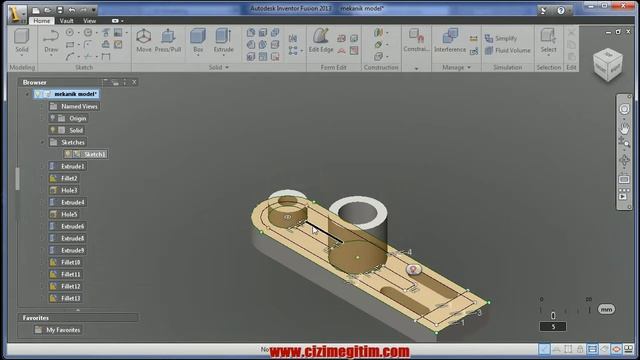Toggle visibility bulb of Solid folder

pyautogui.click(x=53, y=130)
